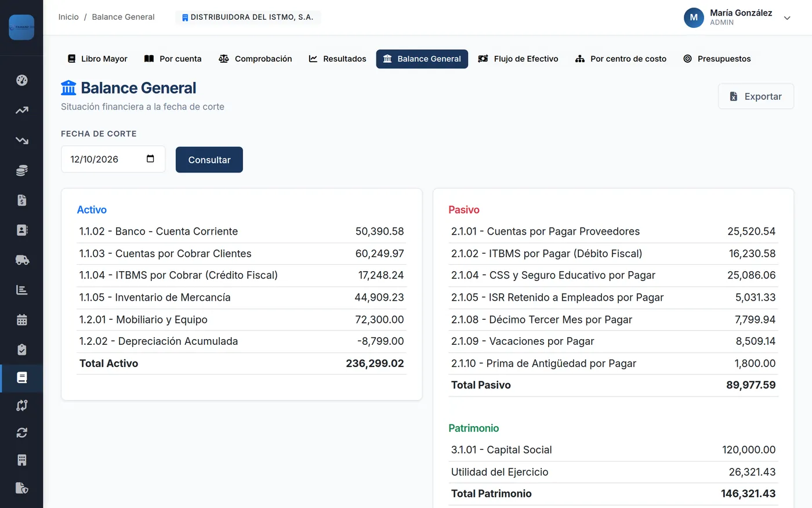Click the Banco - Cuenta Corriente row label
Image resolution: width=812 pixels, height=508 pixels.
point(159,231)
